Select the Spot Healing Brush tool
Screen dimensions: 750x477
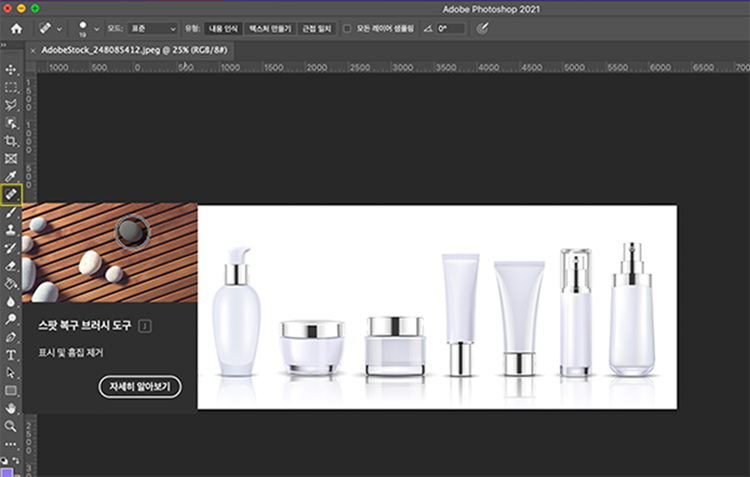pyautogui.click(x=12, y=194)
